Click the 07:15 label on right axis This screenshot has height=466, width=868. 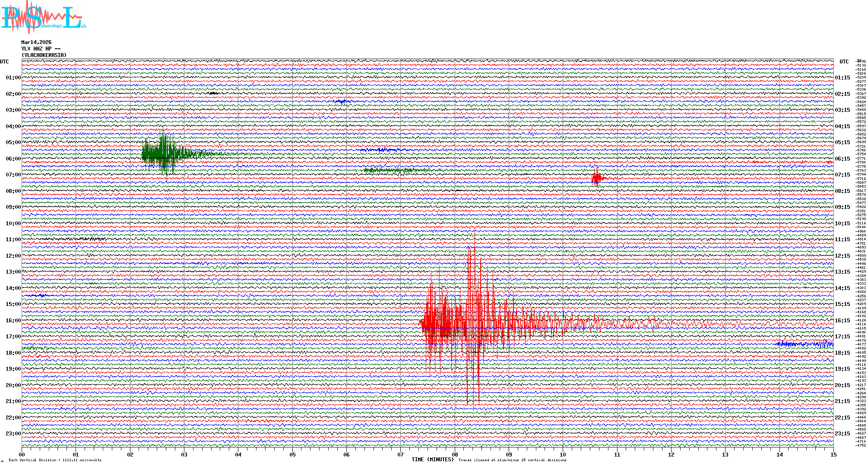tap(843, 175)
